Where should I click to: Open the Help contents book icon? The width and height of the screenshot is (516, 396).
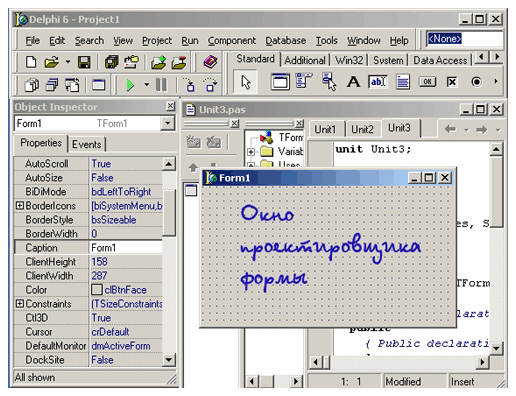click(x=211, y=62)
